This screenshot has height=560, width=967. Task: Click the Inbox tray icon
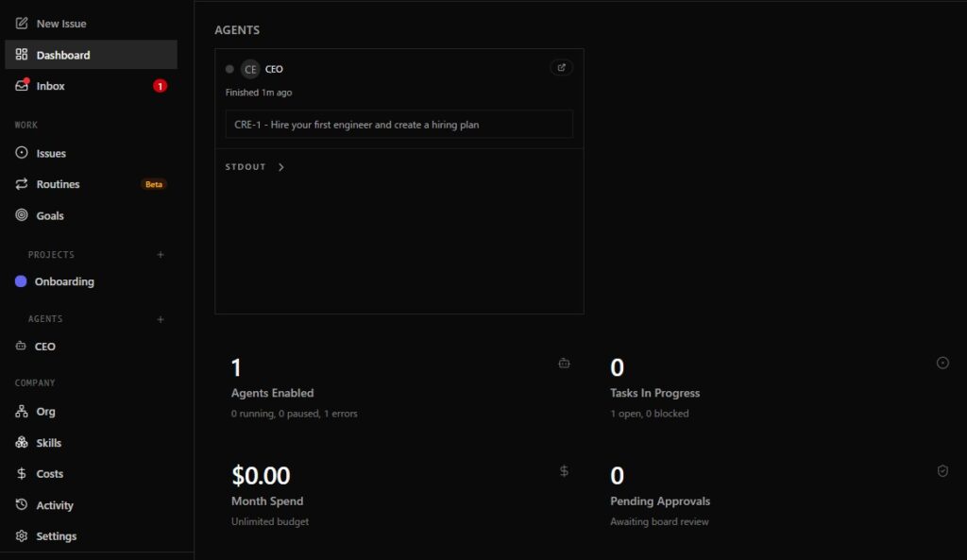(x=22, y=86)
